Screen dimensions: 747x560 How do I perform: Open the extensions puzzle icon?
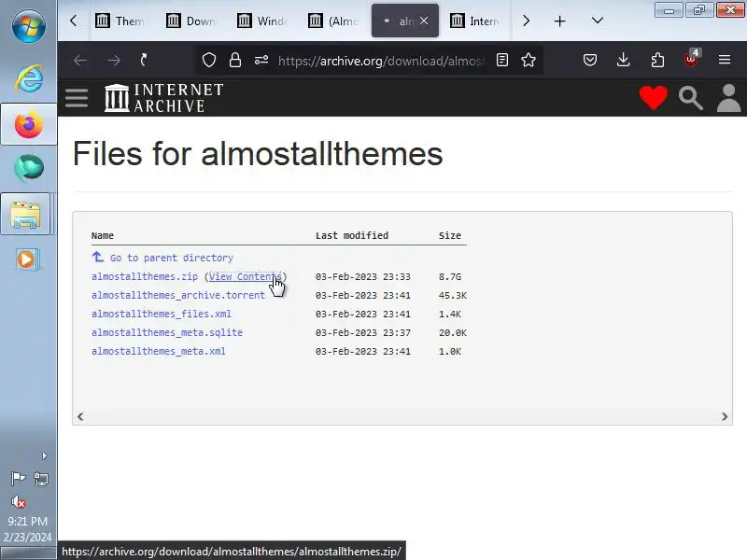click(x=657, y=60)
